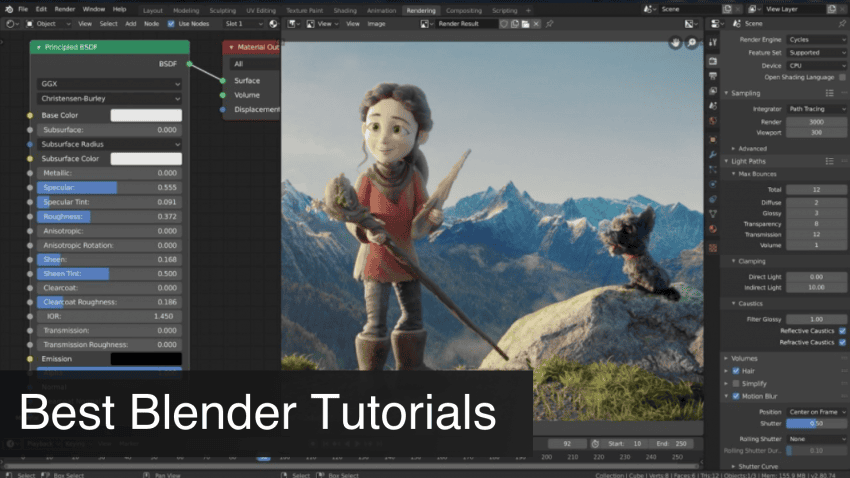This screenshot has height=478, width=850.
Task: Open the World properties tab
Action: click(713, 121)
